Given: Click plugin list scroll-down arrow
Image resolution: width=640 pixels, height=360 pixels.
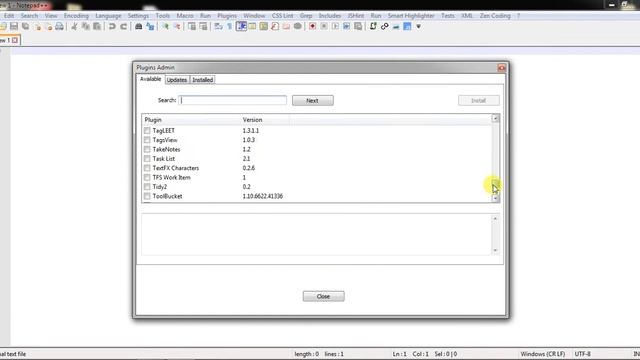Looking at the screenshot, I should (495, 198).
